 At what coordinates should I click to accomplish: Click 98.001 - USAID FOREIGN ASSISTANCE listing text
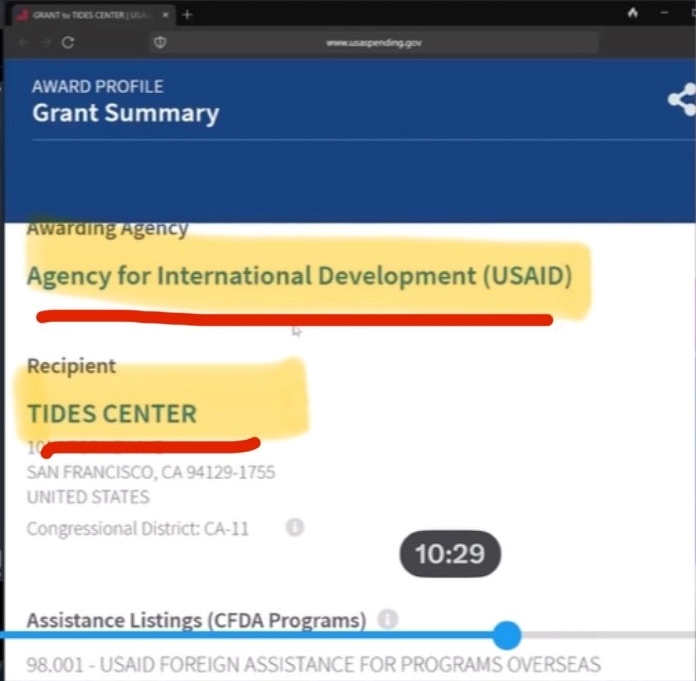click(313, 665)
